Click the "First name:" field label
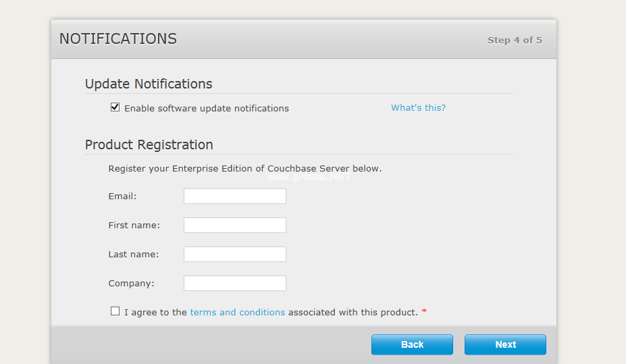626x364 pixels. click(134, 226)
